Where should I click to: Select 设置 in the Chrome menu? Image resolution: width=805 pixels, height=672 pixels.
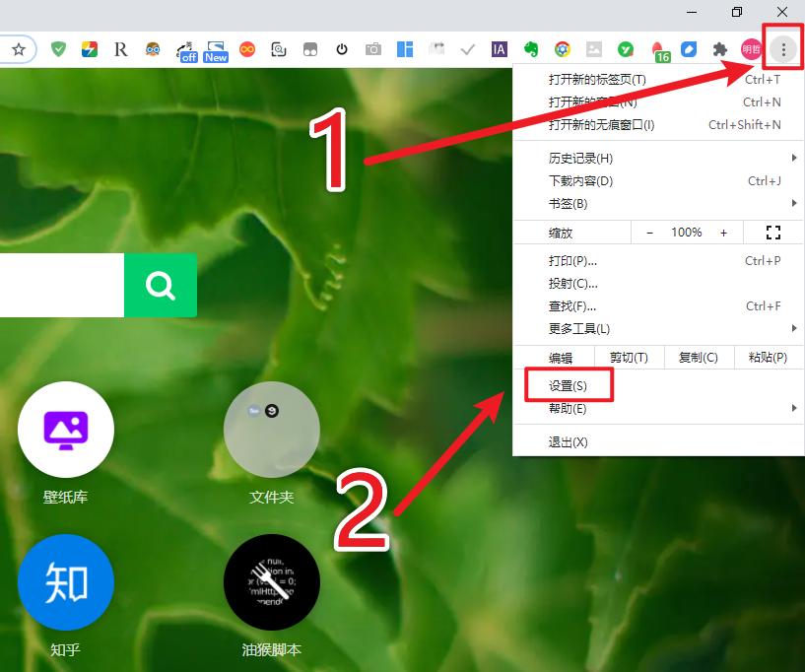click(569, 384)
